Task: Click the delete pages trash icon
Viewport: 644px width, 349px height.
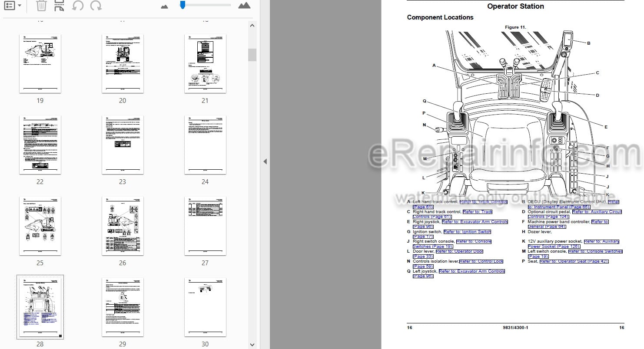Action: 41,6
